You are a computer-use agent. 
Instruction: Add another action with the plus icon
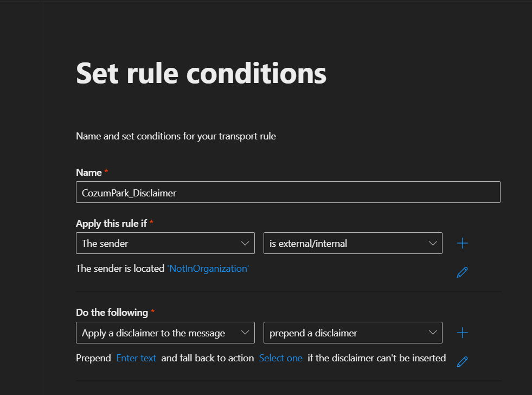coord(462,333)
